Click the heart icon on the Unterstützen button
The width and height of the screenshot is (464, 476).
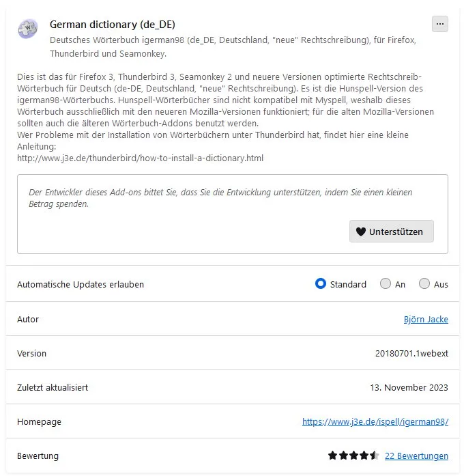(x=360, y=232)
